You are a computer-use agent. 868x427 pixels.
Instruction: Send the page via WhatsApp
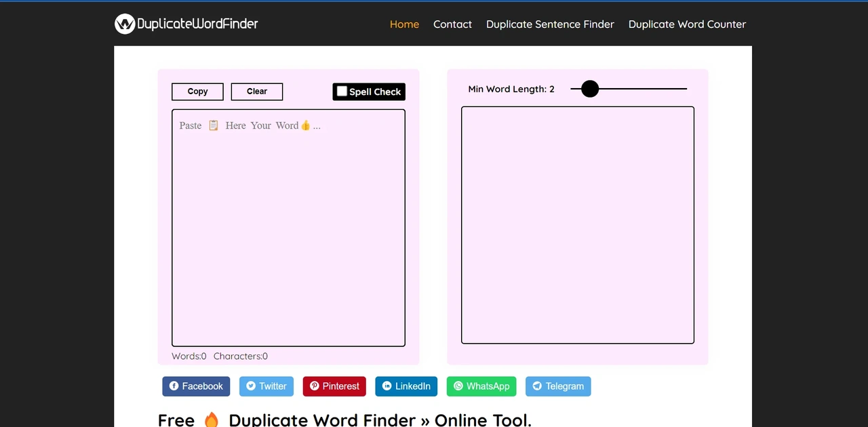pyautogui.click(x=481, y=386)
